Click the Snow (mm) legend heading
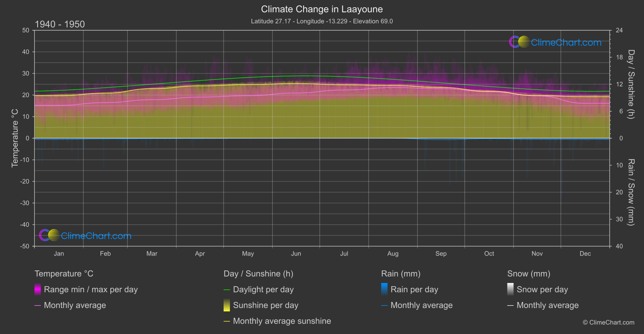The image size is (644, 334). [529, 274]
